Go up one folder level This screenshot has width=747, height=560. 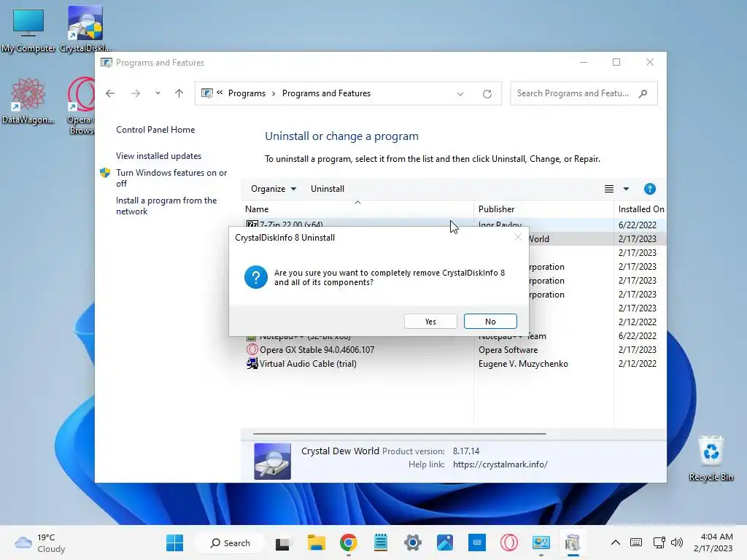coord(179,93)
